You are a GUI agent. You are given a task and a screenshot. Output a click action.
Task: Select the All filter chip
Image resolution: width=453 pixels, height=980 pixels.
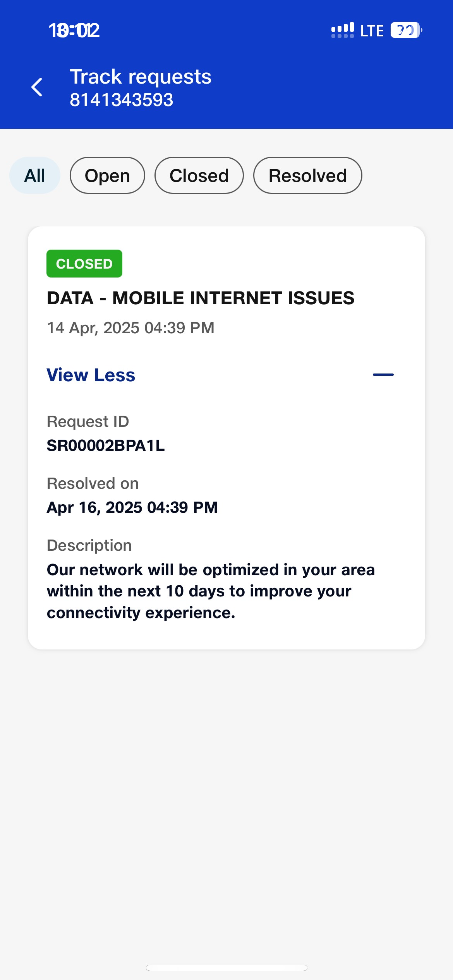[35, 176]
